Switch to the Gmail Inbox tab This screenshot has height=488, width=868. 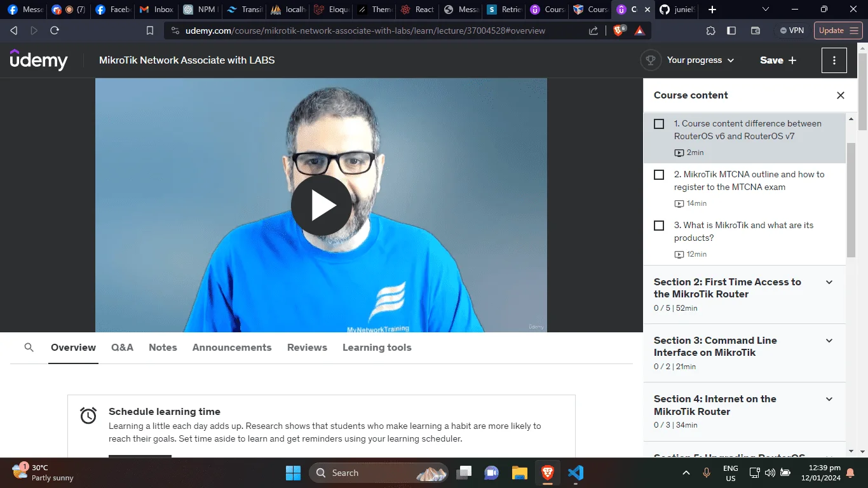tap(156, 10)
